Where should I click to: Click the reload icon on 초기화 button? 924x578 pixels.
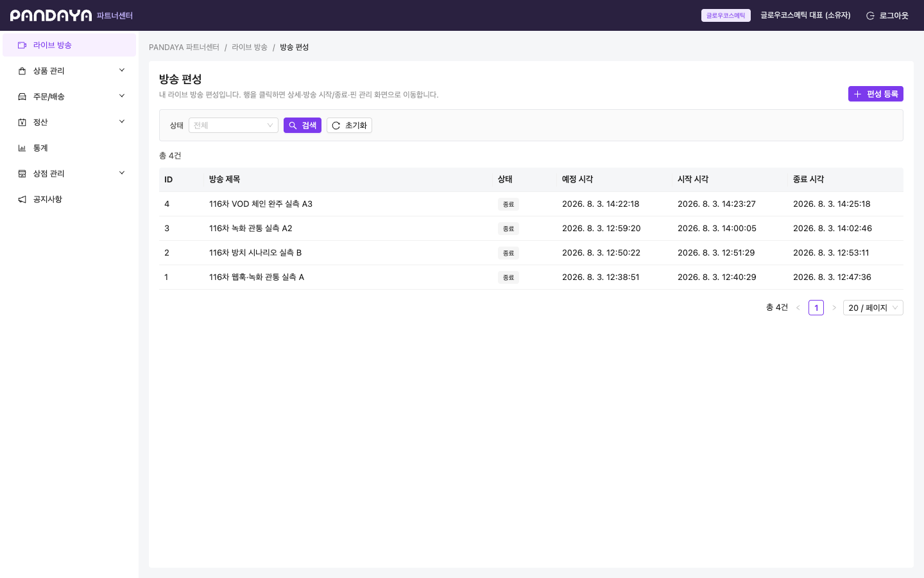(336, 125)
